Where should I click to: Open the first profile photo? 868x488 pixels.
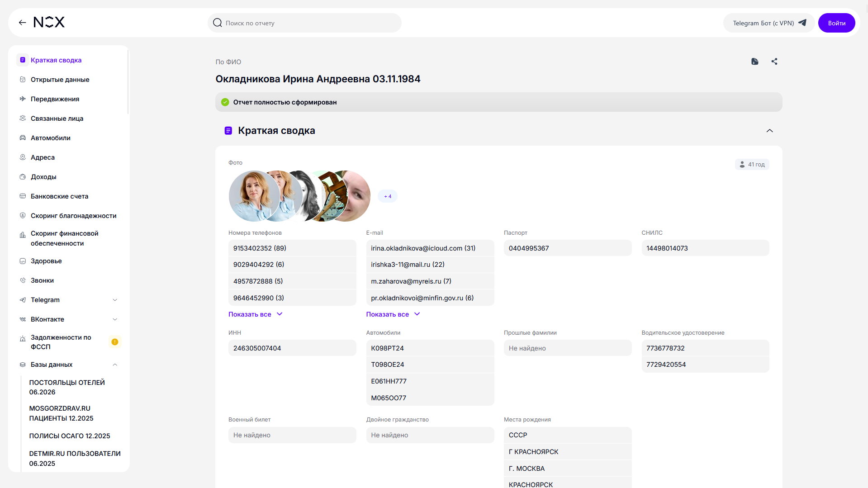coord(254,196)
